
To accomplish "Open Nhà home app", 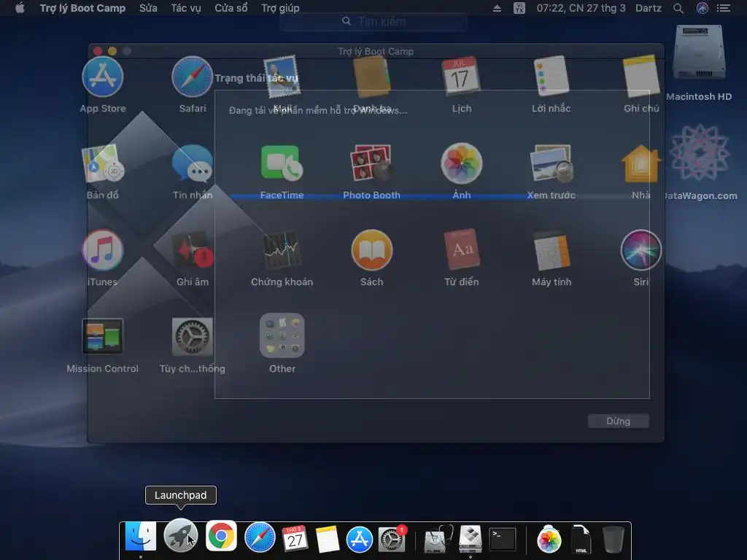I will (641, 163).
